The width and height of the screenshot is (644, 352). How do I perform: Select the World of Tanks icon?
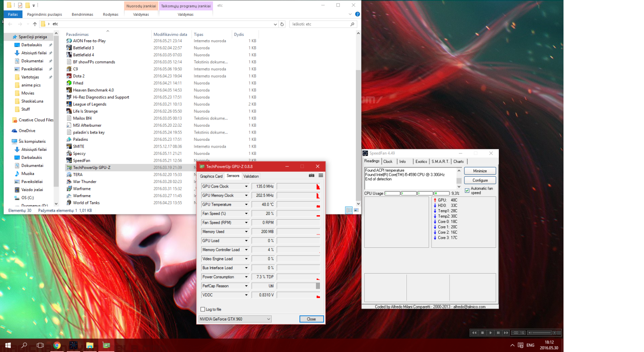(x=69, y=203)
